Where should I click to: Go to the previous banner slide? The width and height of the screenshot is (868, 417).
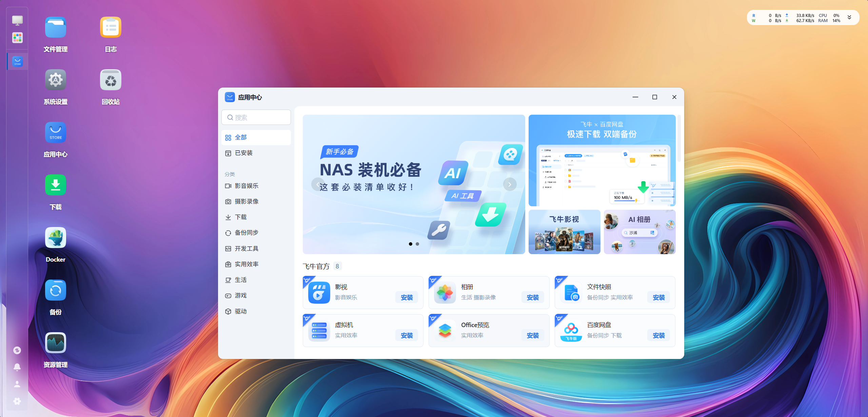318,184
